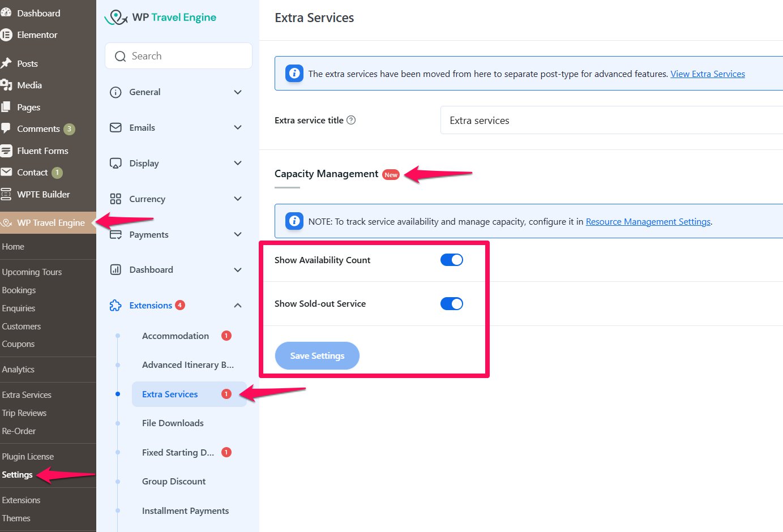Click the settings Search field
Viewport: 783px width, 532px height.
coord(178,56)
